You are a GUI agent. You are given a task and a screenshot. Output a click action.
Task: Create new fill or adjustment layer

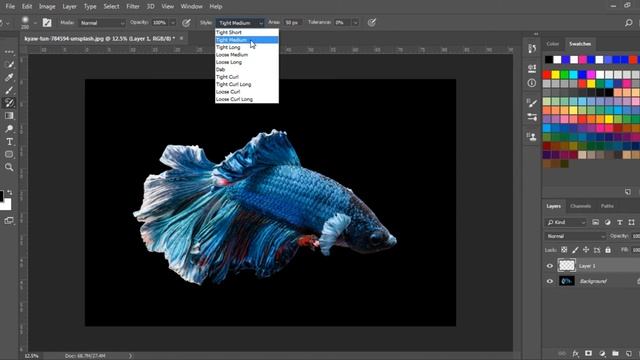click(x=602, y=353)
